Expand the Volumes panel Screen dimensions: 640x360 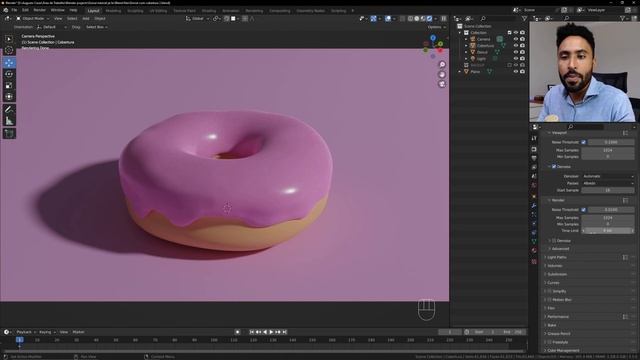(x=554, y=266)
